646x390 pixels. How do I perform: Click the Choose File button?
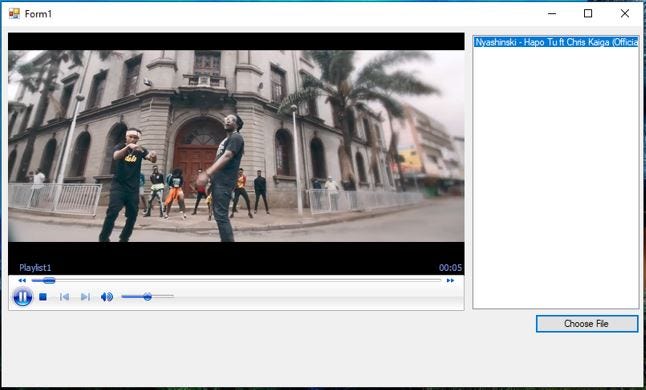pos(587,324)
